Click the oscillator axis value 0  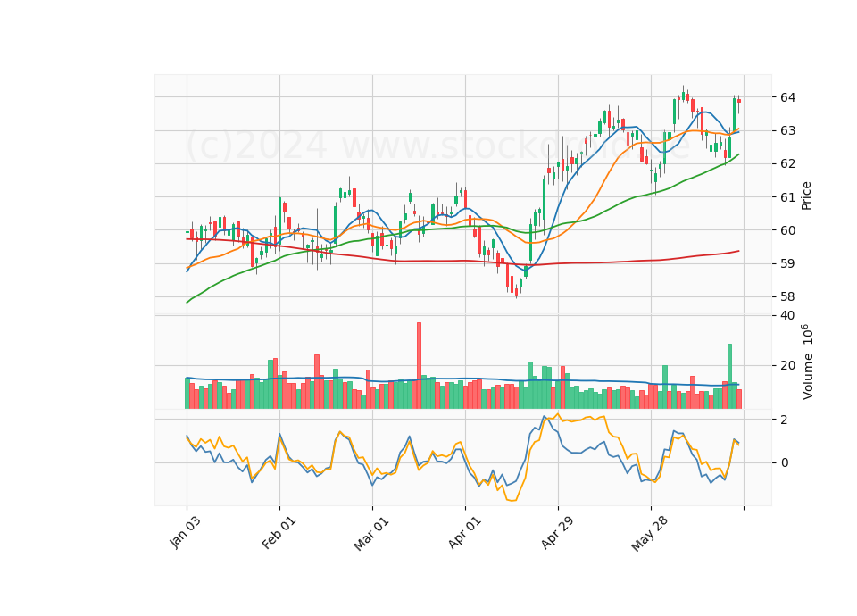coord(785,462)
